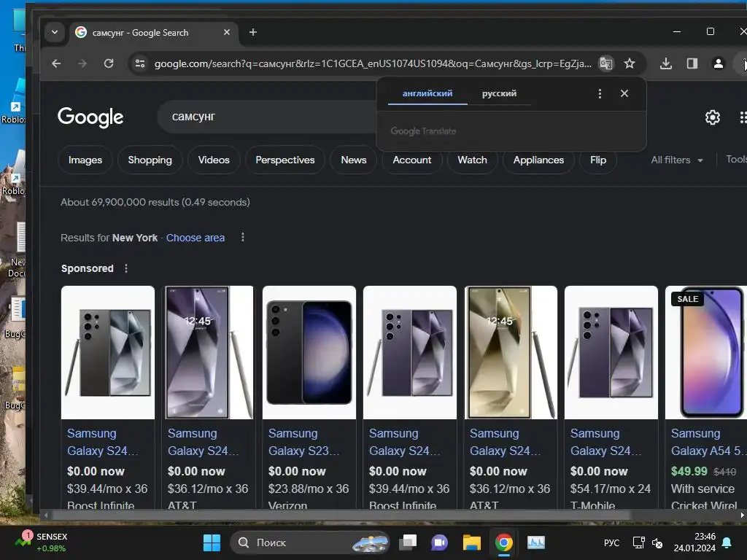Open Windows Start menu
Screen dimensions: 747x560
pyautogui.click(x=212, y=542)
